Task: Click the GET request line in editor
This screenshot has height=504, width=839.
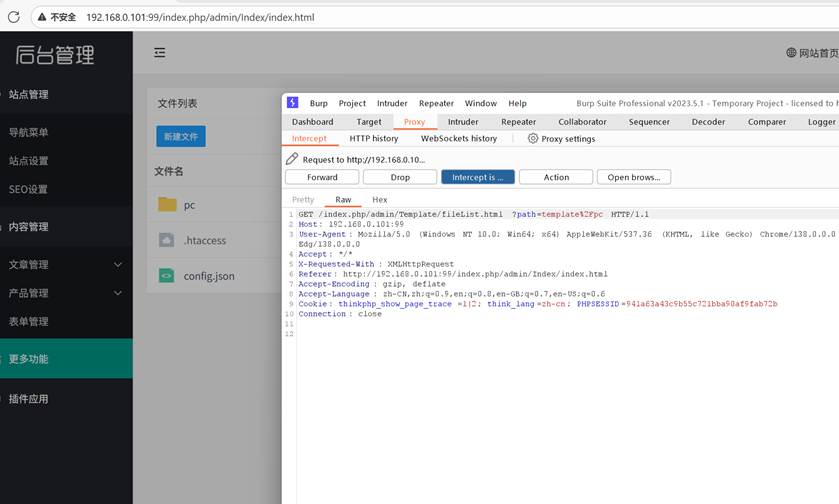Action: coord(474,214)
